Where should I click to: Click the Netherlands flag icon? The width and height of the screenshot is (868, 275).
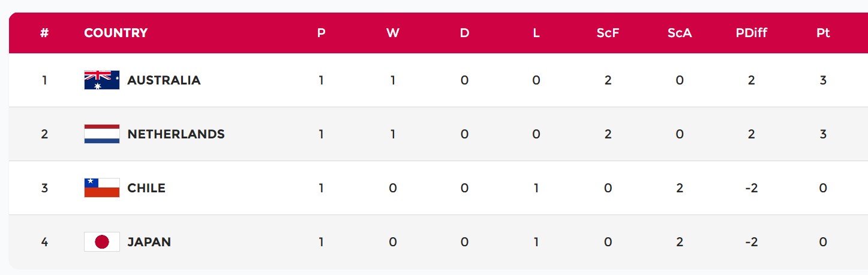click(102, 134)
